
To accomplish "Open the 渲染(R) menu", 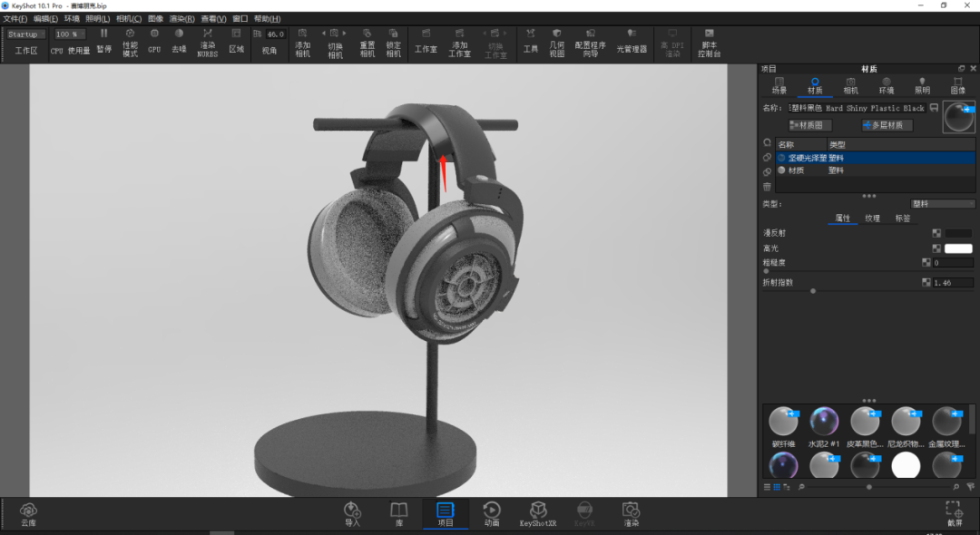I will pyautogui.click(x=181, y=19).
